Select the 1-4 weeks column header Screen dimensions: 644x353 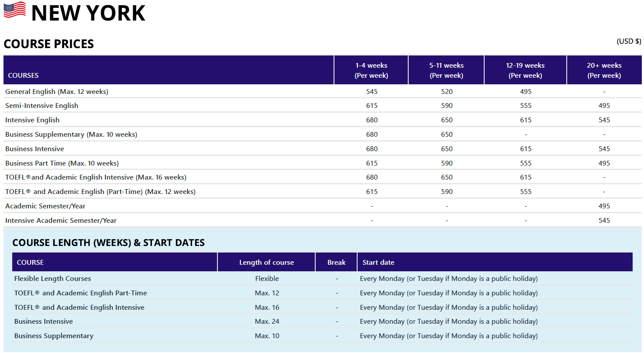pos(371,70)
